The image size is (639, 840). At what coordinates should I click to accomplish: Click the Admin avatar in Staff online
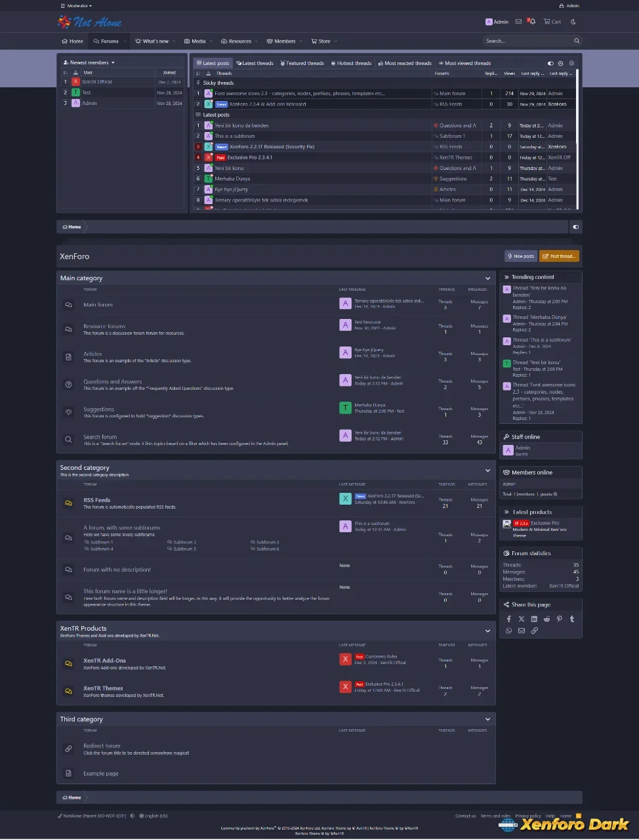[x=508, y=450]
